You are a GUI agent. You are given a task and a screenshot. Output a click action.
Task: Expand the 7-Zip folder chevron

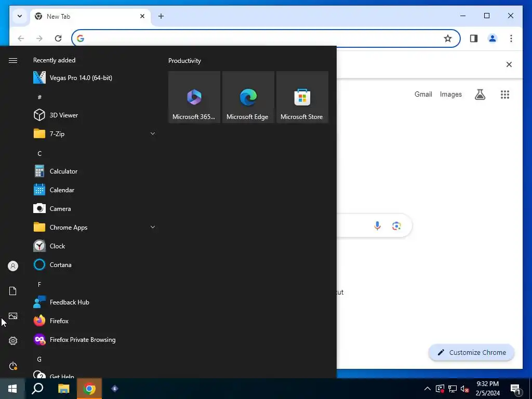click(153, 134)
